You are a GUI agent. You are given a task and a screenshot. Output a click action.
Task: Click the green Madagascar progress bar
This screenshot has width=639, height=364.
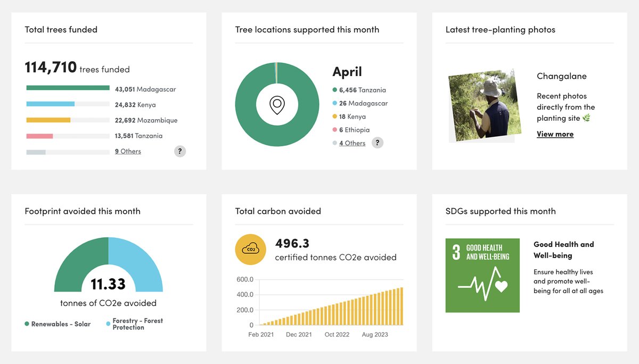coord(68,88)
